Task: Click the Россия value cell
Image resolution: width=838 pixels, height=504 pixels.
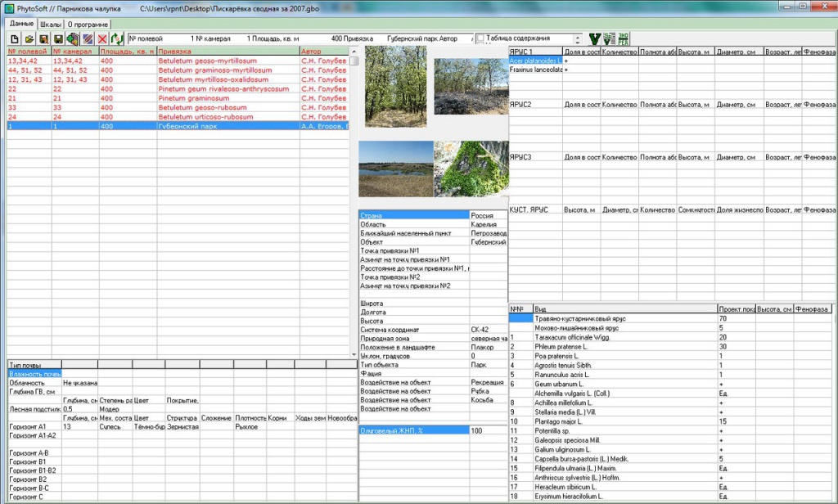Action: point(489,215)
